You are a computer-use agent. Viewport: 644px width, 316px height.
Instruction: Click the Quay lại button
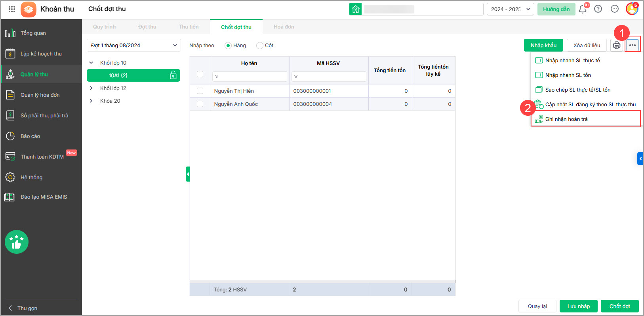tap(537, 306)
